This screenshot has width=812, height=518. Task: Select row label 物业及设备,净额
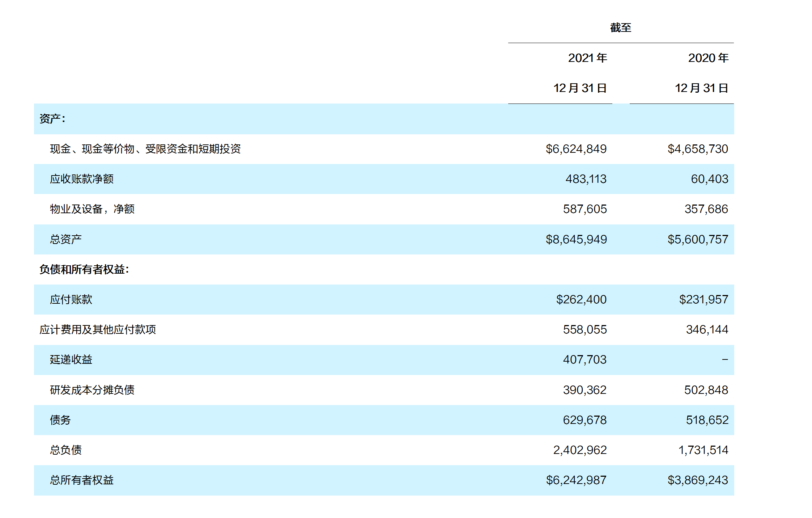coord(92,209)
